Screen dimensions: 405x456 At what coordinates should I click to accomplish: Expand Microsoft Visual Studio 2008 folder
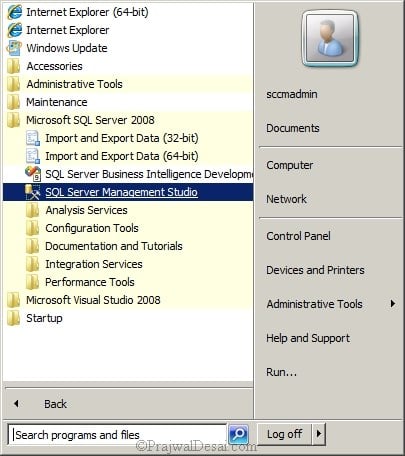pyautogui.click(x=93, y=300)
